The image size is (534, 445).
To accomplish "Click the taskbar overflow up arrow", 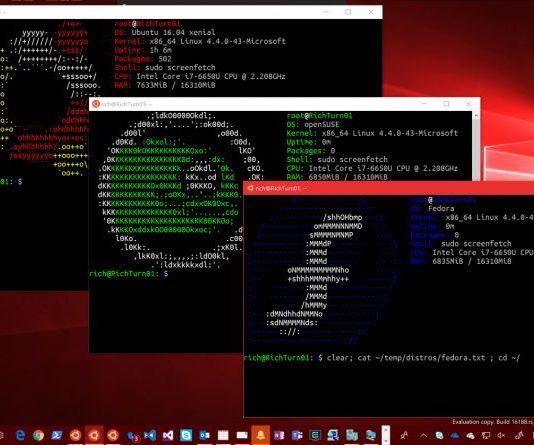I will (386, 430).
